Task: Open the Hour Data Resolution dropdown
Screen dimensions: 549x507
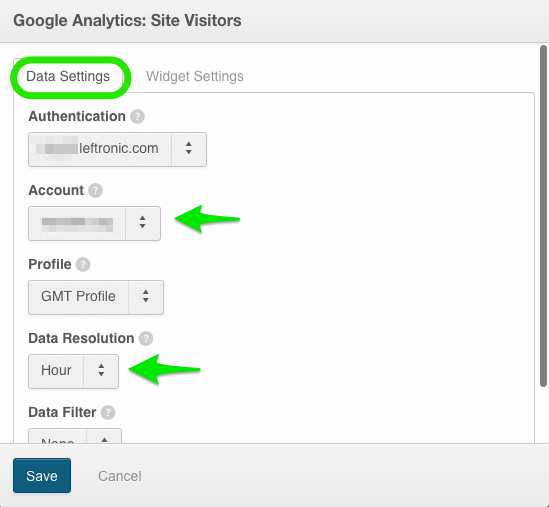Action: tap(74, 371)
